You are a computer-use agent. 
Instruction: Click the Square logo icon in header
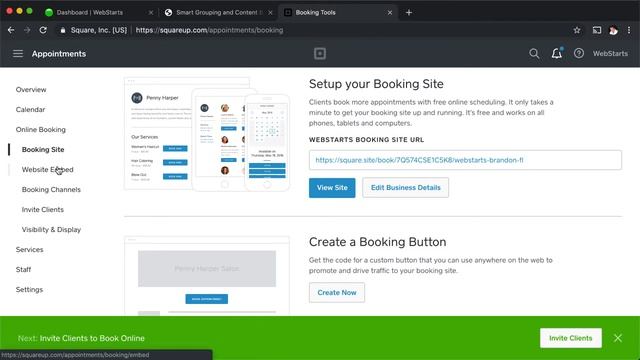point(320,53)
